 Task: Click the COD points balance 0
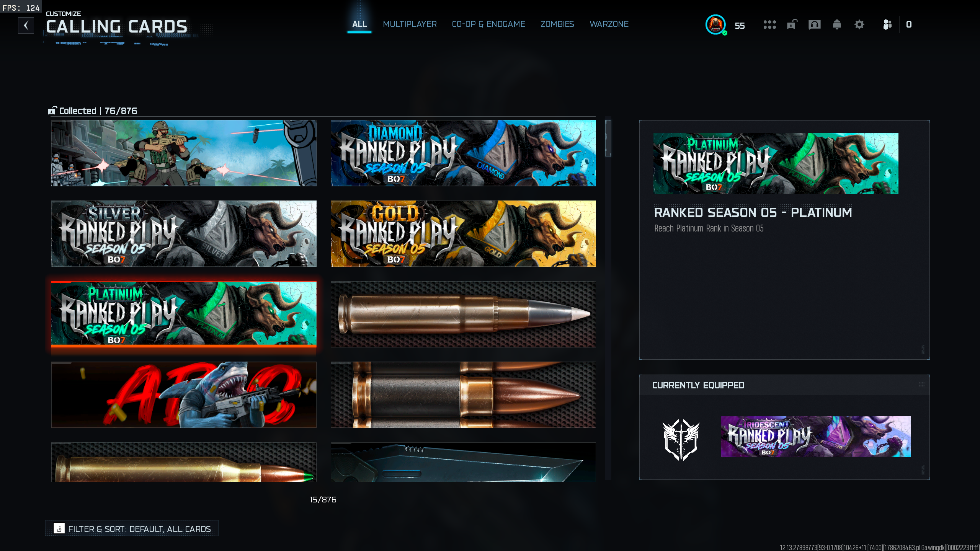coord(909,24)
